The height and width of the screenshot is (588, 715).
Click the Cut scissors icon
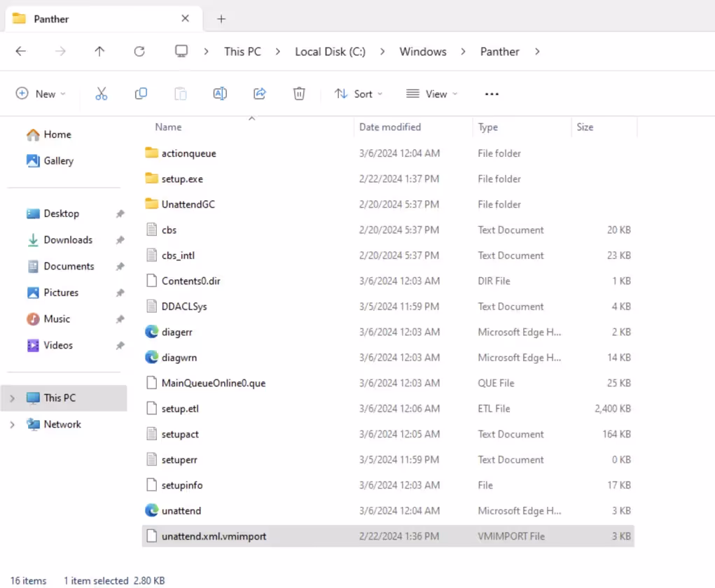[x=102, y=94]
